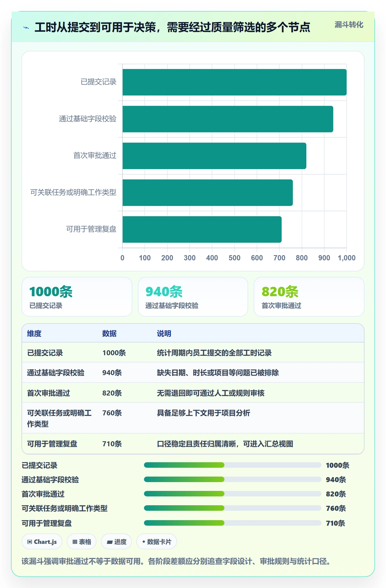Open the 820条 首次审批通过 data card

[309, 297]
